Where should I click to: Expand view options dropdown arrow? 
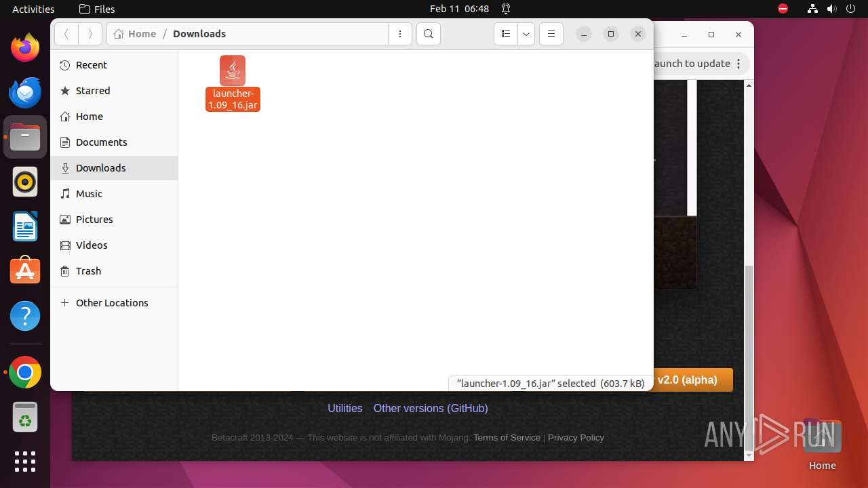pyautogui.click(x=526, y=34)
